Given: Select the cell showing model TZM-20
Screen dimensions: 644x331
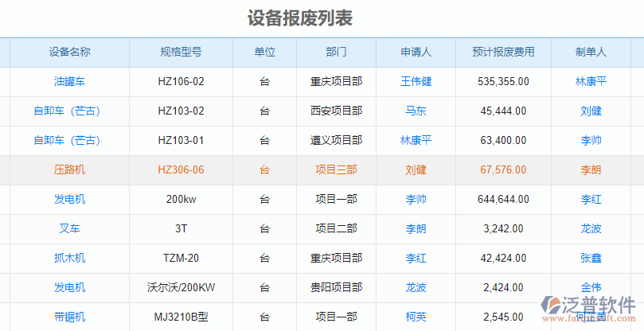Looking at the screenshot, I should point(181,258).
